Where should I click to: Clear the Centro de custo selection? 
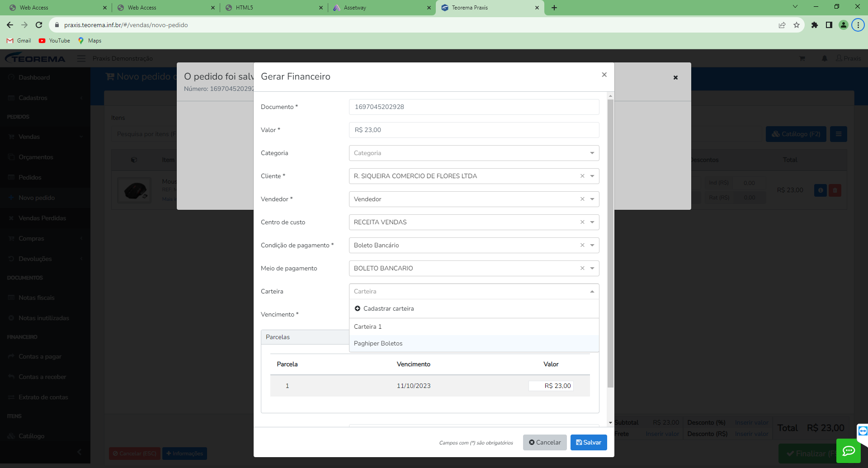pyautogui.click(x=582, y=222)
